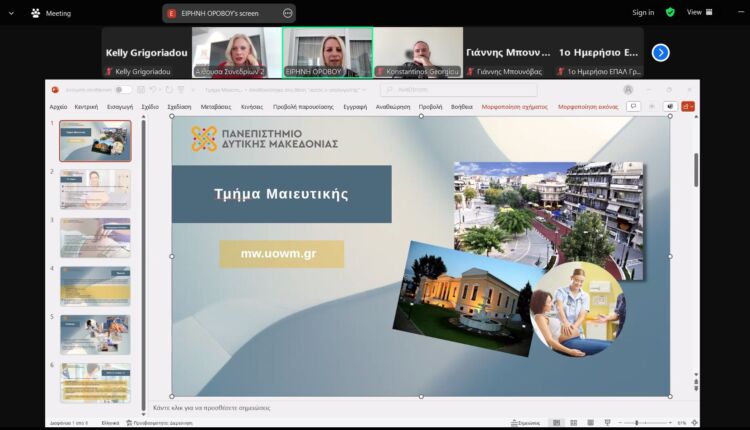Click the mw.uowm.gr yellow box
The image size is (750, 430).
[x=281, y=254]
